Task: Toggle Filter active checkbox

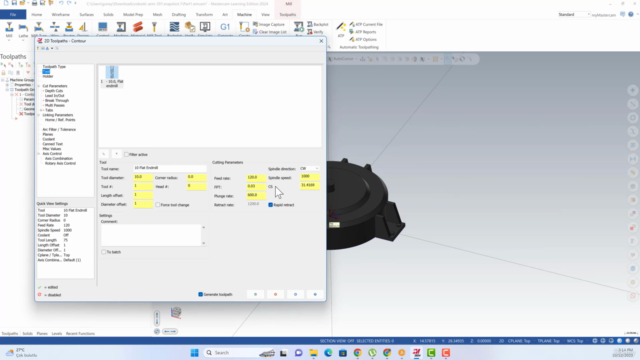Action: [127, 155]
